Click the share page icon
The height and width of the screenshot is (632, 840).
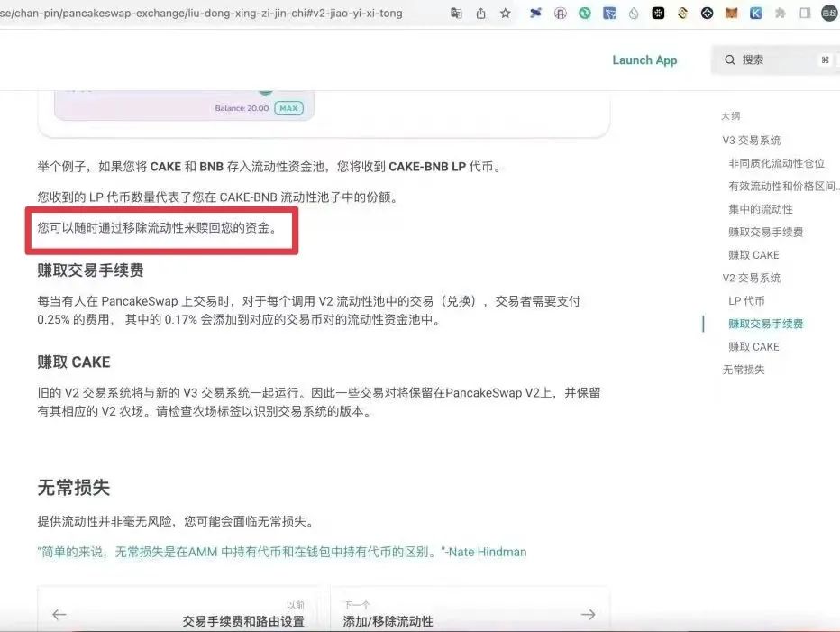pyautogui.click(x=481, y=14)
